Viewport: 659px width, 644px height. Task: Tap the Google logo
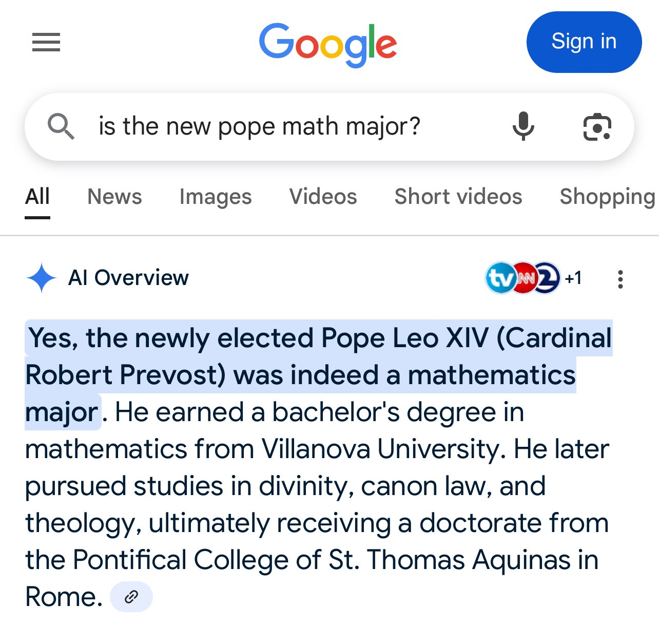click(x=328, y=45)
